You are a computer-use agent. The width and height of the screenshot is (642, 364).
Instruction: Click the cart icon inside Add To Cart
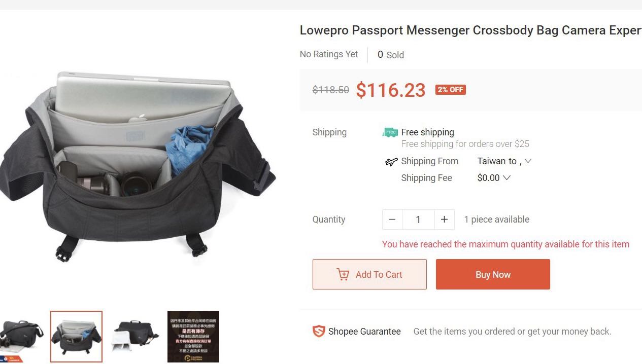tap(344, 274)
